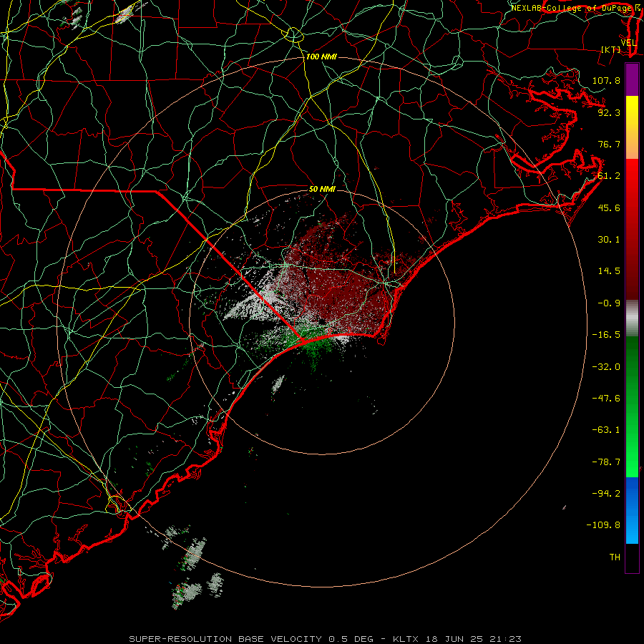
Task: Click the 50 NMI range ring label
Action: pos(322,189)
